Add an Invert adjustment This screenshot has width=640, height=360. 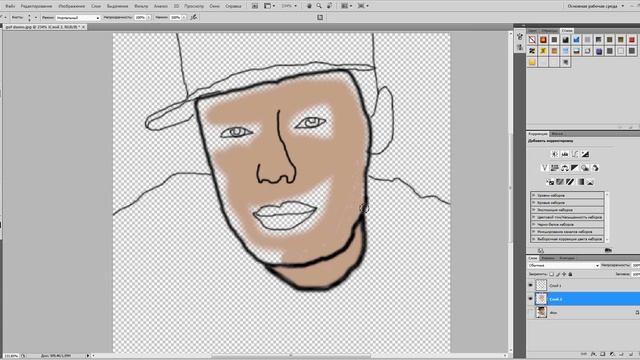550,182
